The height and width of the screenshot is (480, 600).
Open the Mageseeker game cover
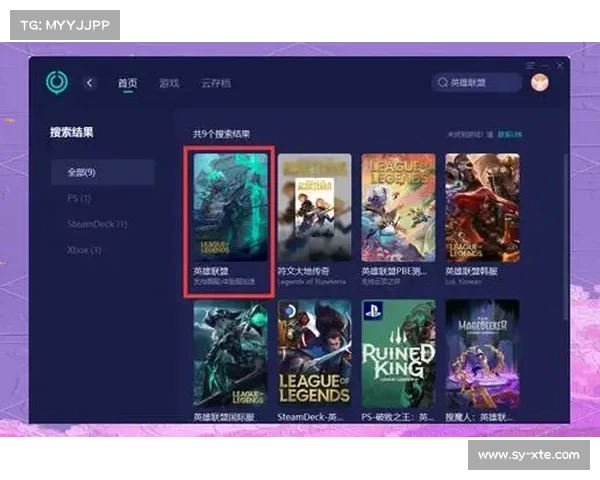[483, 353]
